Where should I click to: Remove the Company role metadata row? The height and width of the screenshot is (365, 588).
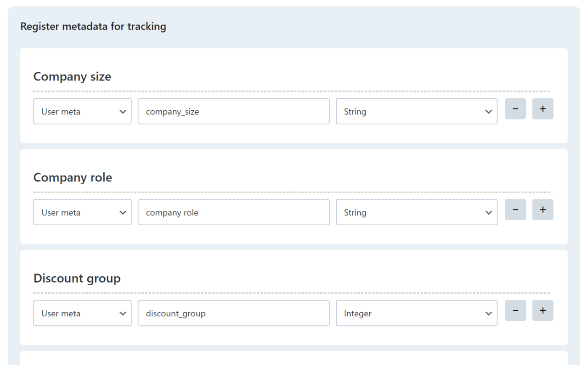[515, 210]
